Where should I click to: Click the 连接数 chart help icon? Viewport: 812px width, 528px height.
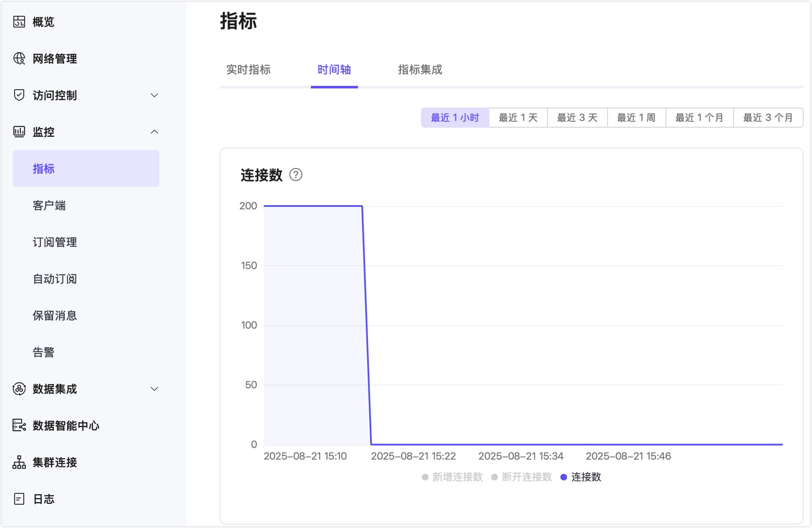tap(296, 175)
